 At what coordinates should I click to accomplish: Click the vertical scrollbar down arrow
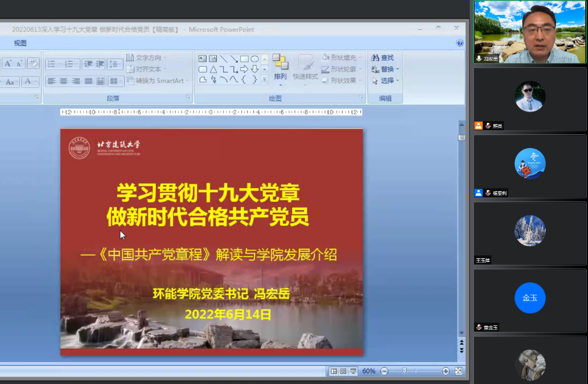click(462, 333)
